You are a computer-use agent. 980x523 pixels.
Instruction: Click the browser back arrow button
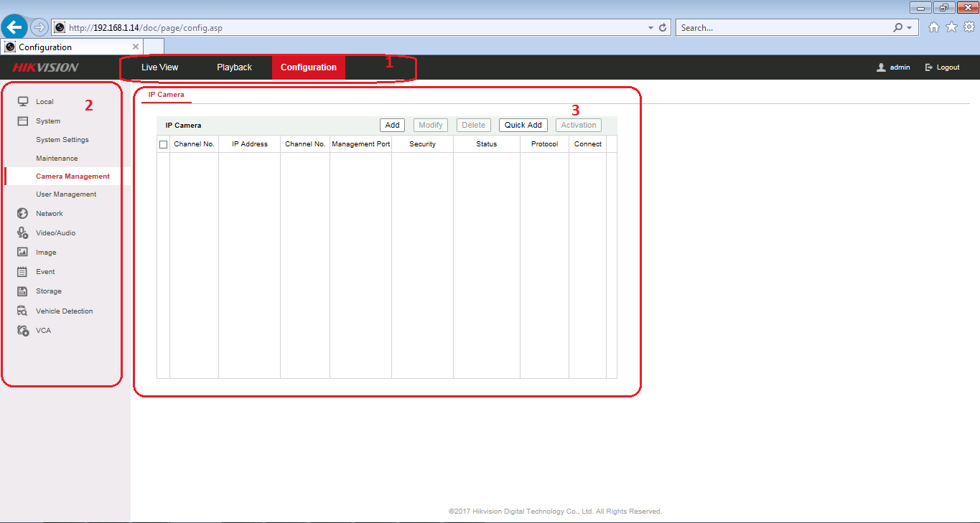coord(15,27)
